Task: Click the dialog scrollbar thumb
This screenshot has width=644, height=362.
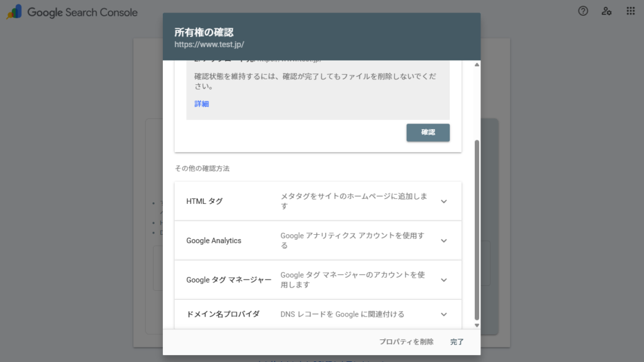Action: coord(477,230)
